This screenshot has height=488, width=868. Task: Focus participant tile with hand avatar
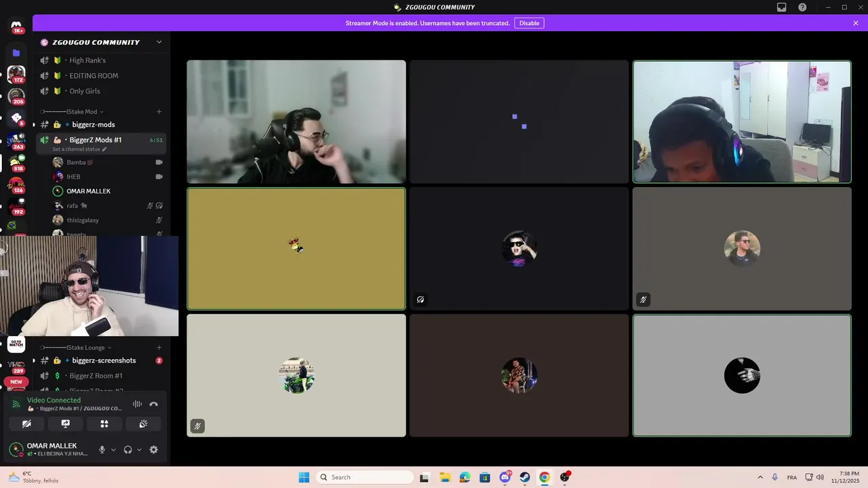(x=742, y=375)
